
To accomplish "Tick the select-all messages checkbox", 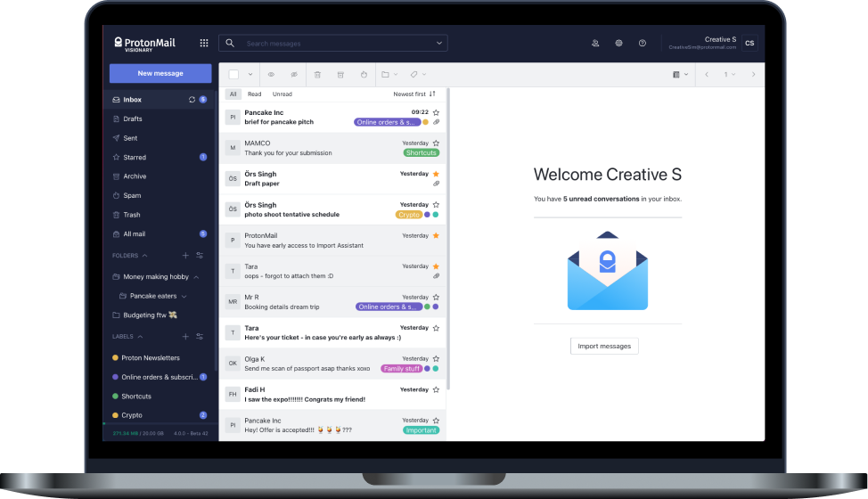I will click(x=233, y=75).
